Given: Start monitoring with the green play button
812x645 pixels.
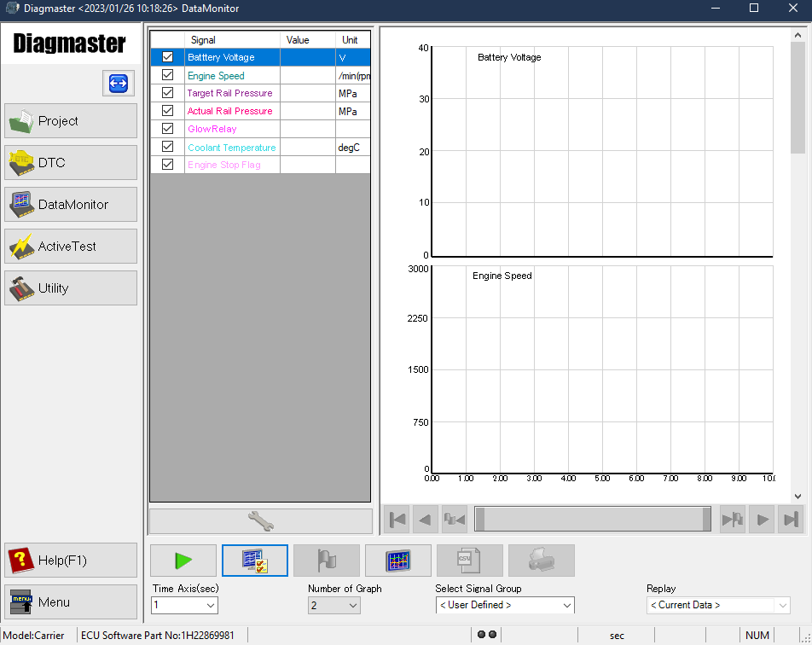Looking at the screenshot, I should 183,561.
